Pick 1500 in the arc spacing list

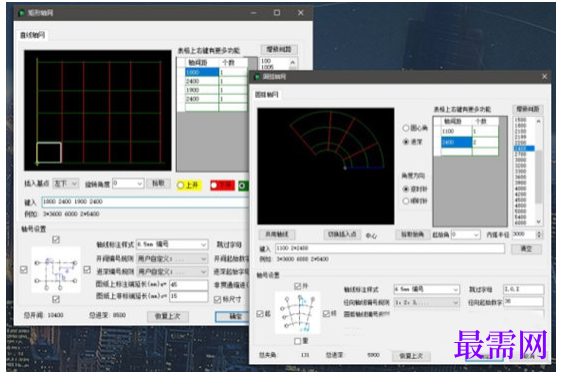tap(521, 120)
